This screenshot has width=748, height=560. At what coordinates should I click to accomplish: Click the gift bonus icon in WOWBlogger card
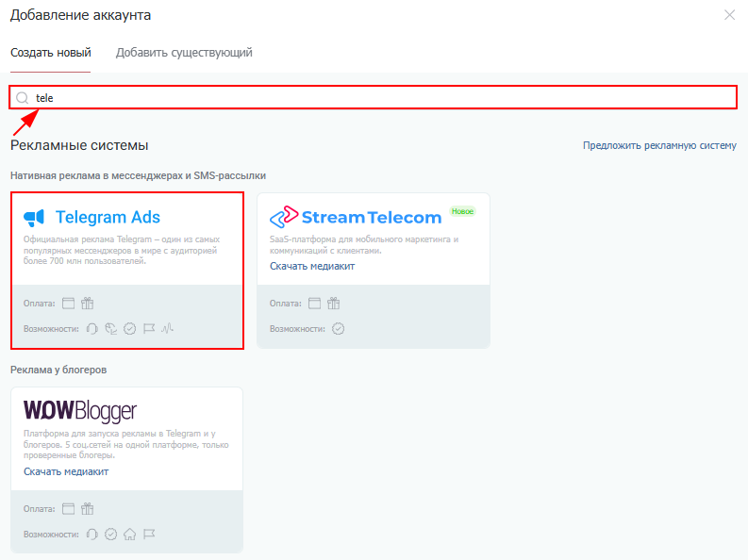click(x=88, y=508)
